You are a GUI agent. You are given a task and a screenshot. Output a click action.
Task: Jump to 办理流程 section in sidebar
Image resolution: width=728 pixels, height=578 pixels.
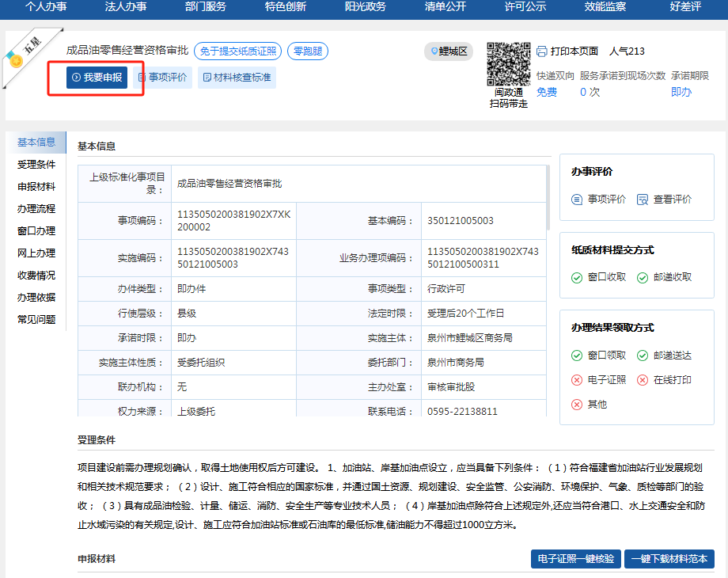point(36,209)
